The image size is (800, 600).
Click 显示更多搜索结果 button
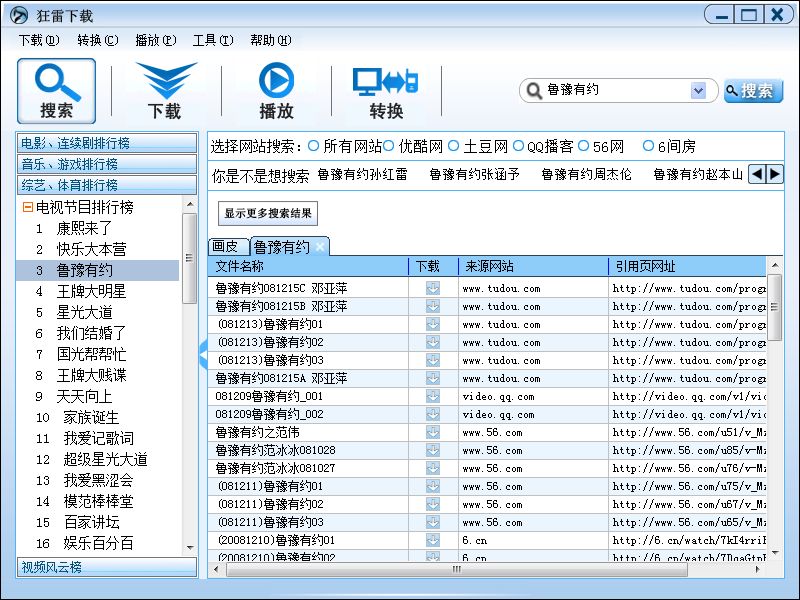268,213
